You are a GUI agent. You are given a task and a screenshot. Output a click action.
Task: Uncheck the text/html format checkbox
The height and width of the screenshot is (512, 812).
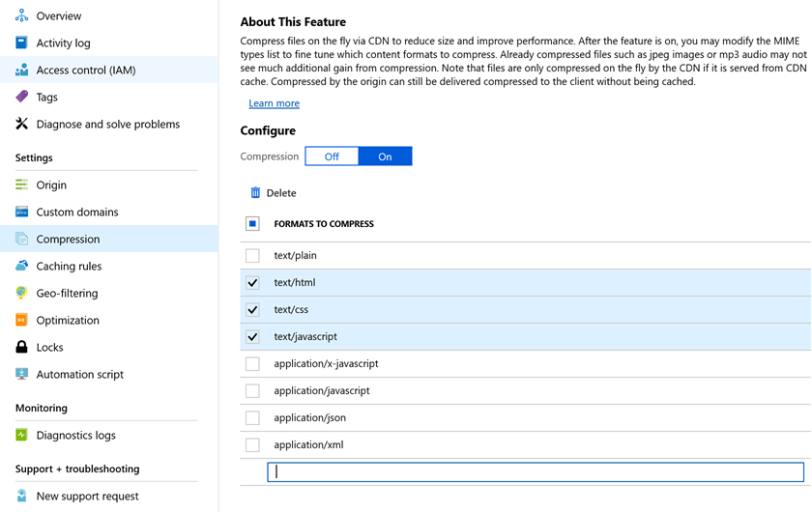point(252,282)
